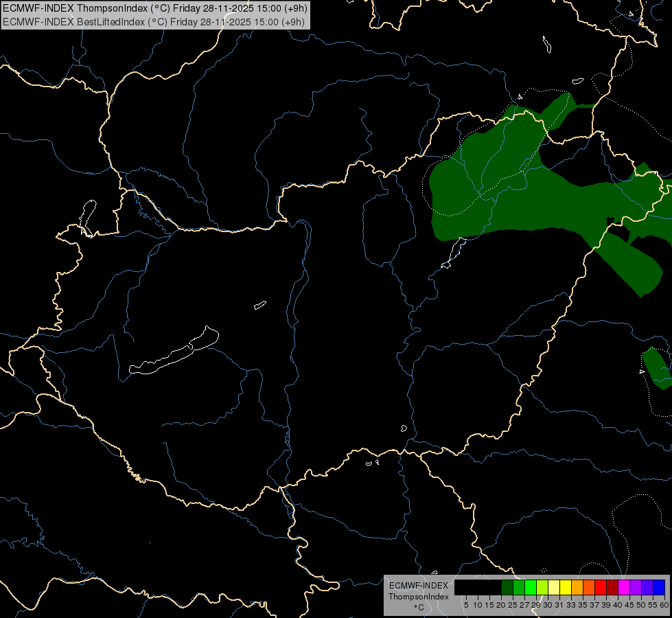
Task: Click the magenta 40–45 legend swatch
Action: pos(624,588)
